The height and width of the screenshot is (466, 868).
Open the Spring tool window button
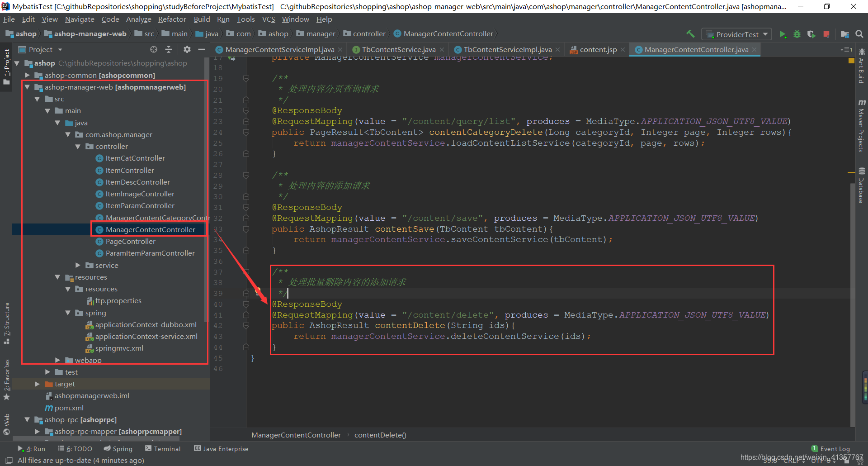[x=118, y=449]
